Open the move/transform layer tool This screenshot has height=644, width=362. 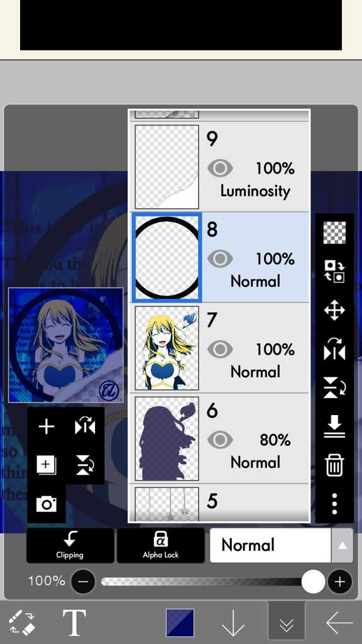[334, 310]
